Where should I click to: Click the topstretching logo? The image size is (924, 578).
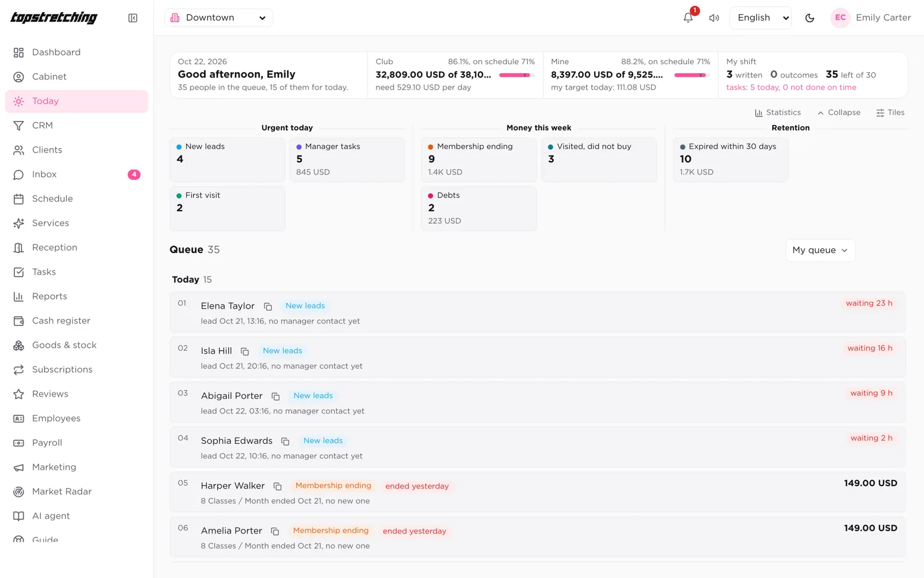[54, 17]
